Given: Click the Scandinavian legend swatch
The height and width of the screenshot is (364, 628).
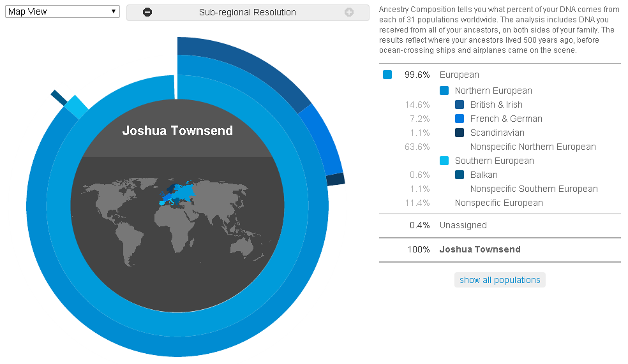Looking at the screenshot, I should coord(460,133).
